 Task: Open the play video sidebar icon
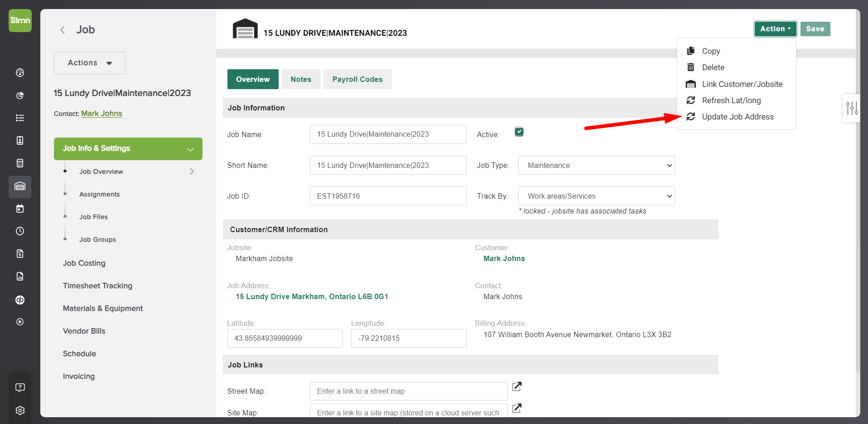[x=20, y=322]
